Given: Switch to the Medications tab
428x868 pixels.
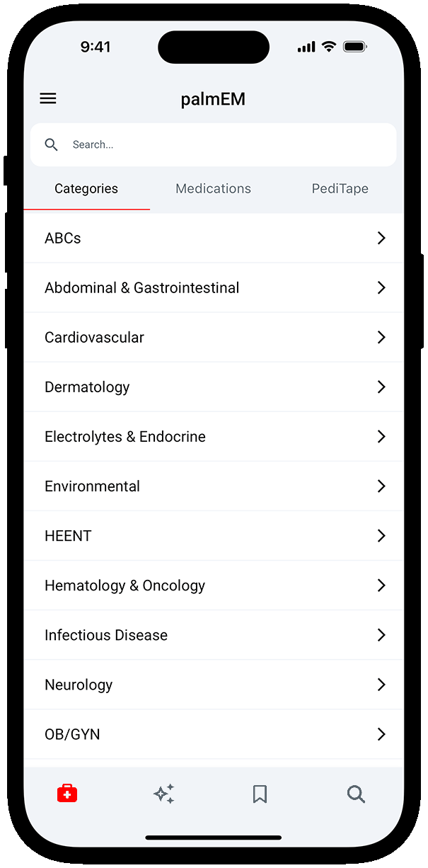Looking at the screenshot, I should pyautogui.click(x=213, y=189).
